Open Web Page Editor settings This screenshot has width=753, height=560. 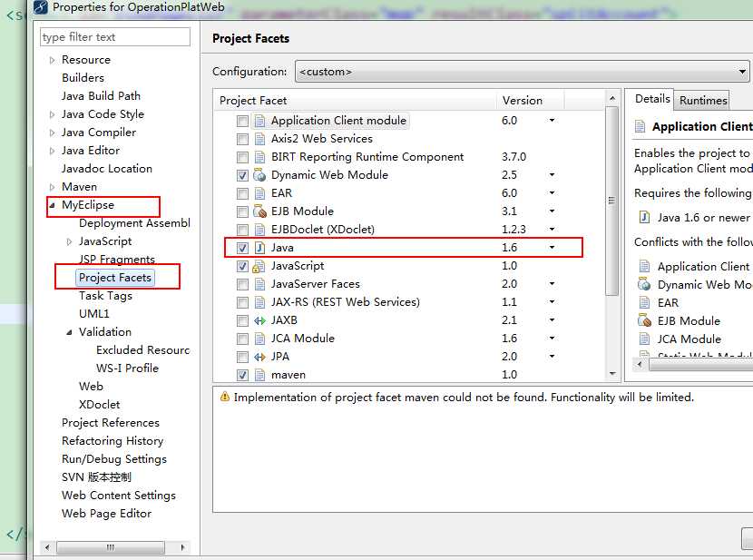(107, 514)
